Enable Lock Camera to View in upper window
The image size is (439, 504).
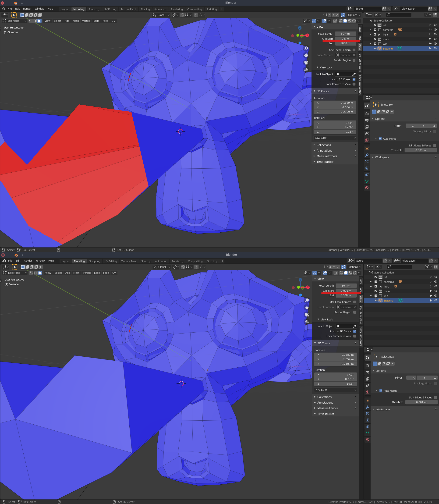[x=354, y=84]
